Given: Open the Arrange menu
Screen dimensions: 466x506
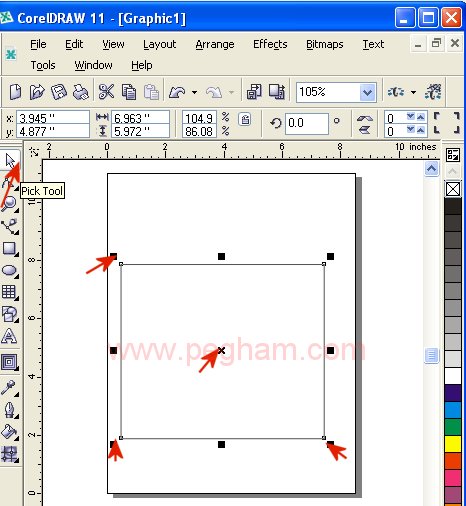Looking at the screenshot, I should (x=215, y=44).
